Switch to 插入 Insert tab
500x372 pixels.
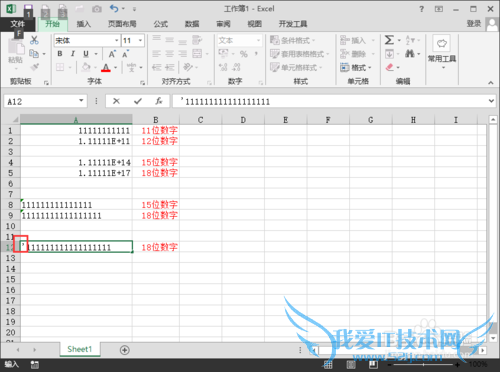(x=84, y=24)
